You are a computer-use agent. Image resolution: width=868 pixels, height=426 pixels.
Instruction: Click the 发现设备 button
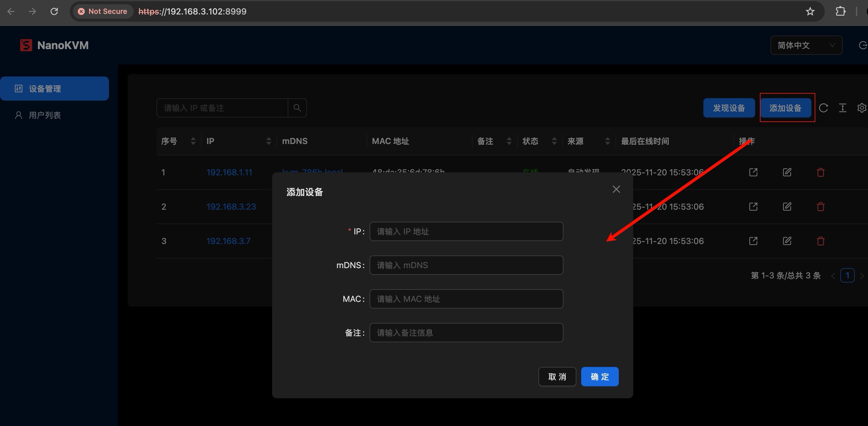click(729, 108)
